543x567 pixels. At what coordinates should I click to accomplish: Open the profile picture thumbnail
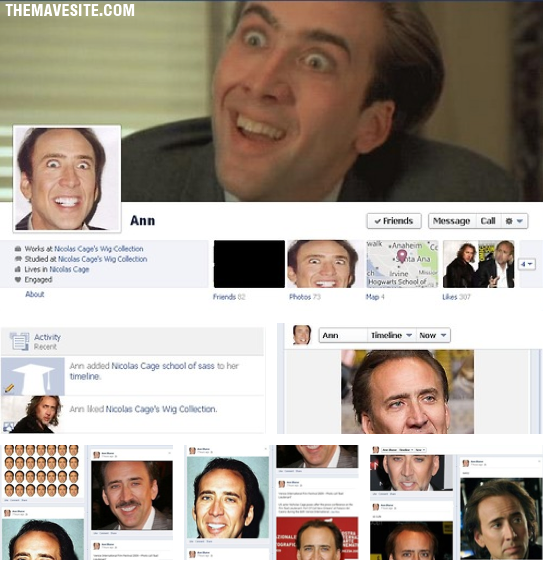[67, 178]
